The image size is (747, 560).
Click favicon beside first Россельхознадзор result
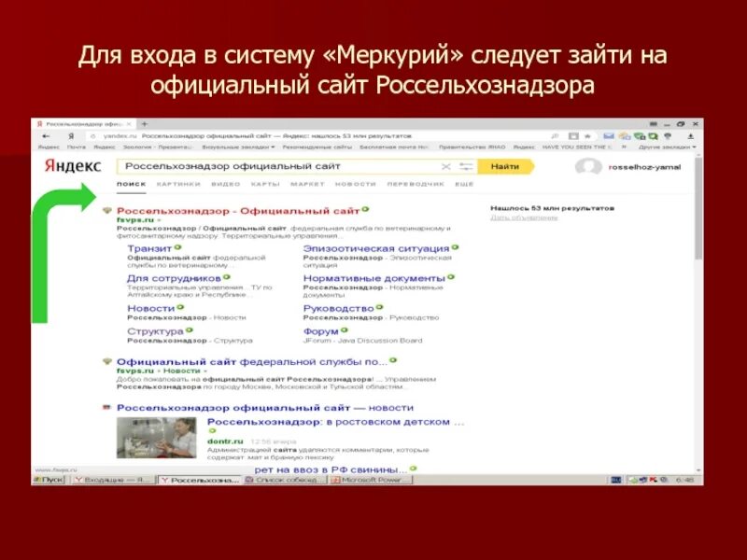pyautogui.click(x=107, y=211)
